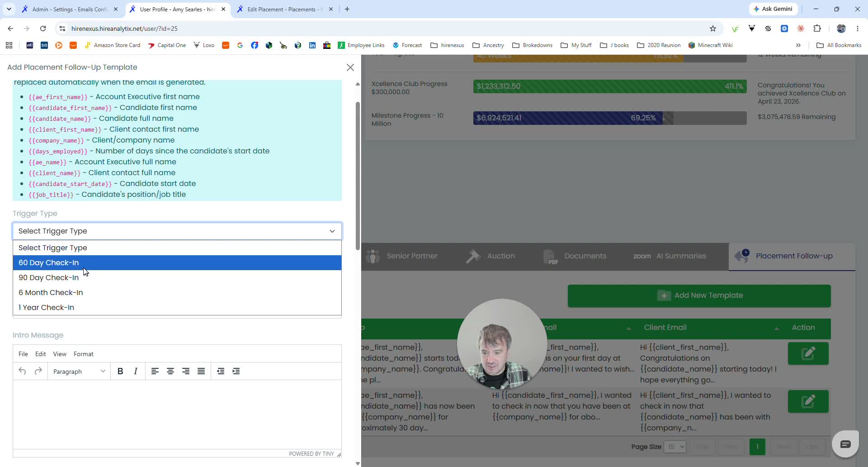Choose 6 Month Check-In option
The height and width of the screenshot is (467, 868).
point(177,292)
